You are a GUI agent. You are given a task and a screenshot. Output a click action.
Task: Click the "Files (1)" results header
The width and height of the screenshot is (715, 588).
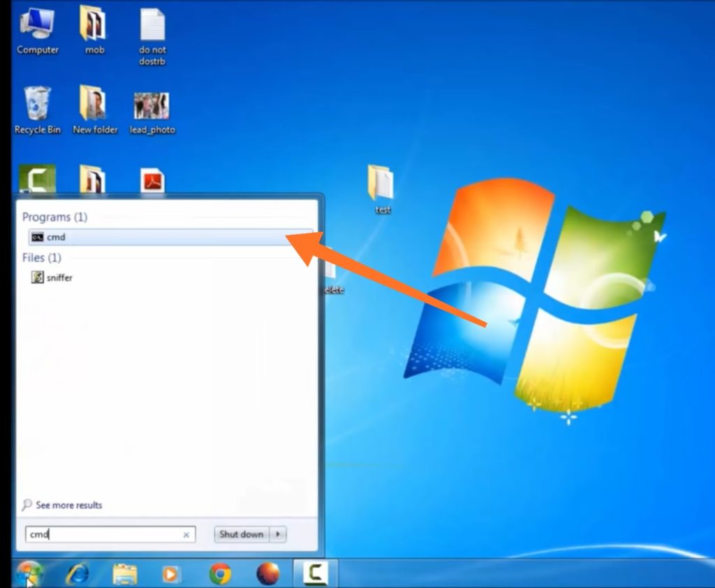[x=41, y=258]
